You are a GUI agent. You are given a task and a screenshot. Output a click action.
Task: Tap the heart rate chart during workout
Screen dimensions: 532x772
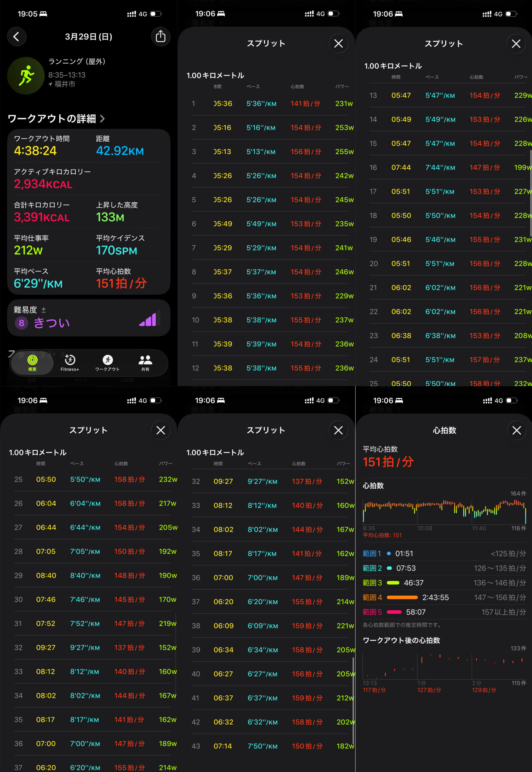444,511
